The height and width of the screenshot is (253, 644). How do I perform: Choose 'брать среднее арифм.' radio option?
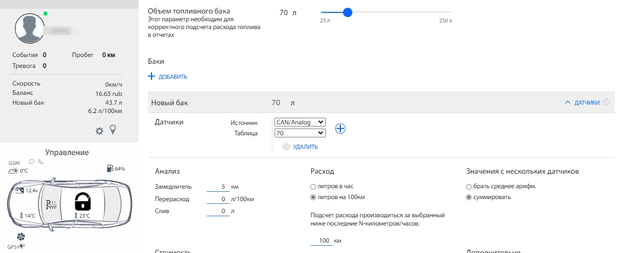(x=469, y=187)
